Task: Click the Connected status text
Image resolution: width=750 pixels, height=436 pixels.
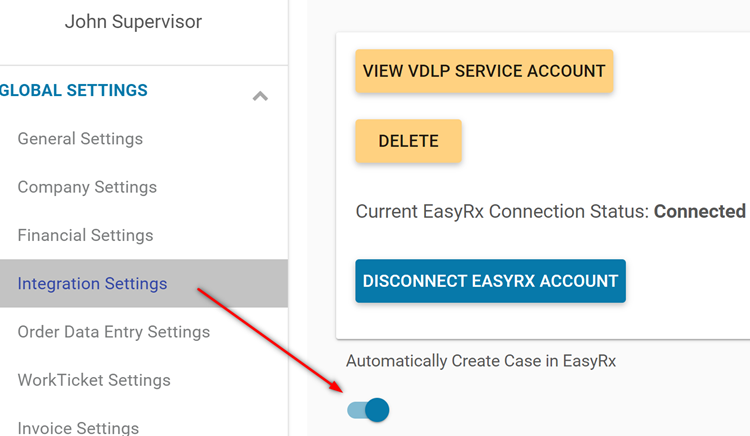Action: click(700, 211)
